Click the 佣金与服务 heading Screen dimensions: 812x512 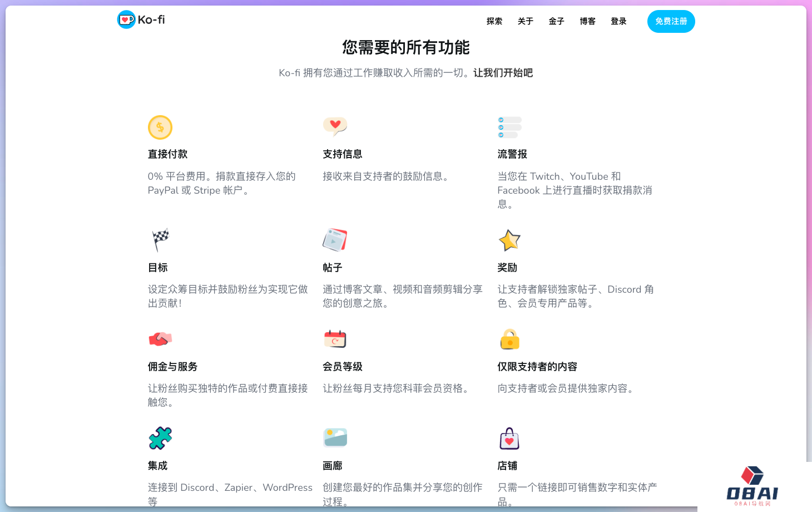(172, 367)
